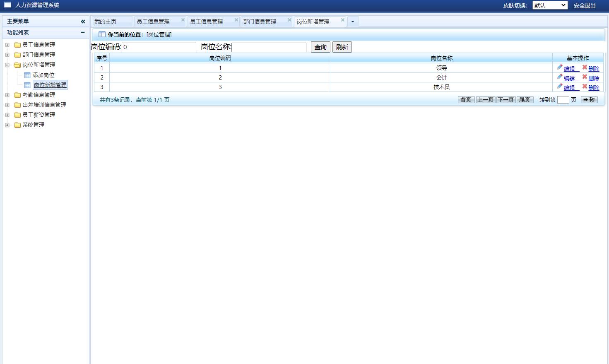Viewport: 609px width, 364px height.
Task: Go to 尾页 last page
Action: tap(525, 100)
